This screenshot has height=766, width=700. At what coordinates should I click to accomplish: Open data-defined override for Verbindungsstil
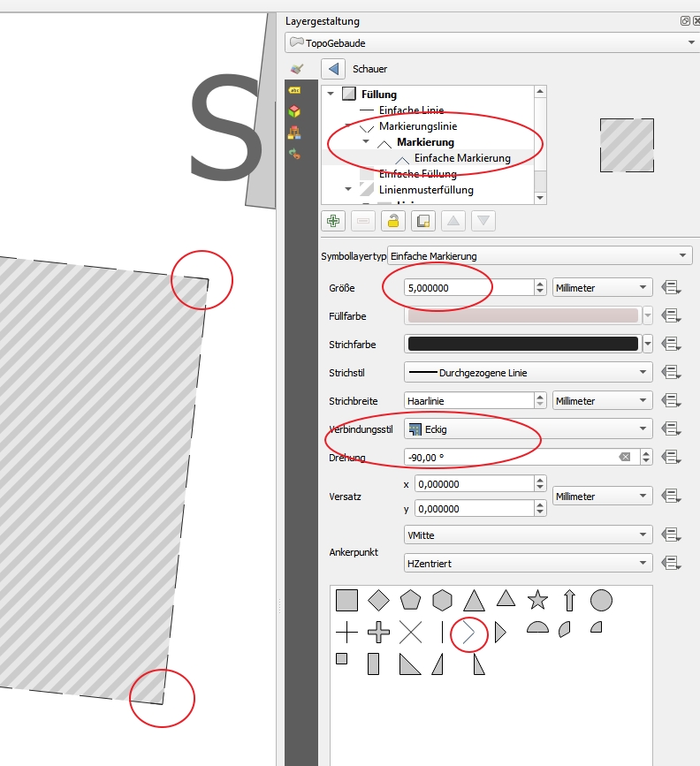point(671,429)
